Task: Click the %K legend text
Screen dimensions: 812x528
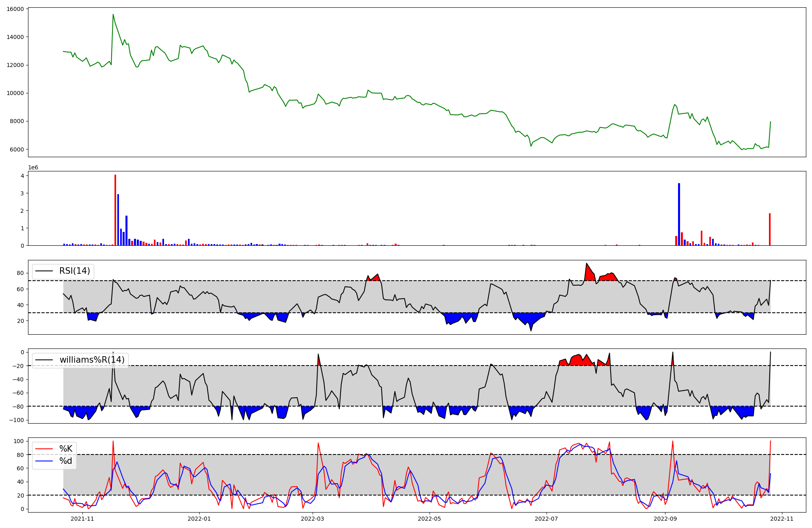Action: (x=66, y=449)
